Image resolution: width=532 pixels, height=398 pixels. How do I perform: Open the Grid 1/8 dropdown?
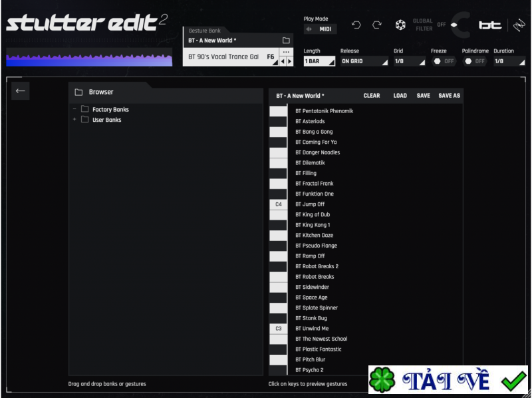click(409, 61)
